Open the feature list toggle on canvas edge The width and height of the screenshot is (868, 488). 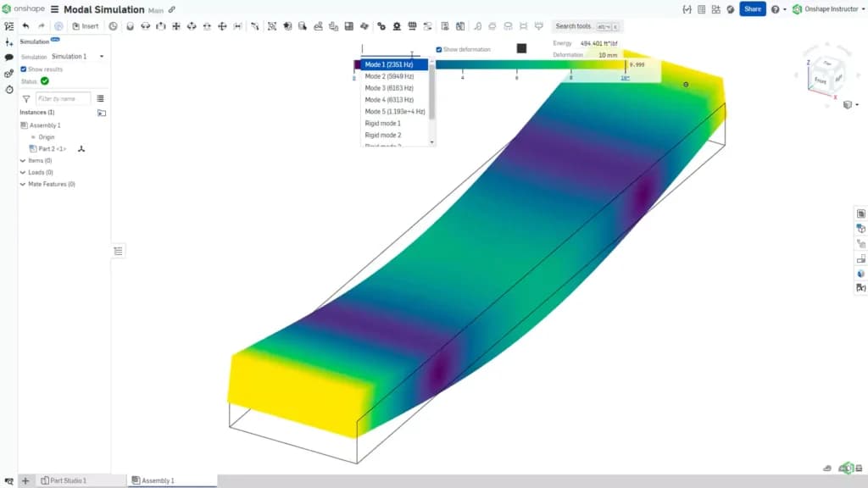[118, 251]
